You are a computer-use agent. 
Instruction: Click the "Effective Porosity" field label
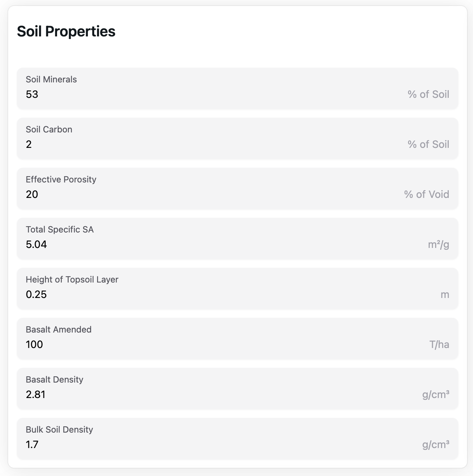pos(61,180)
